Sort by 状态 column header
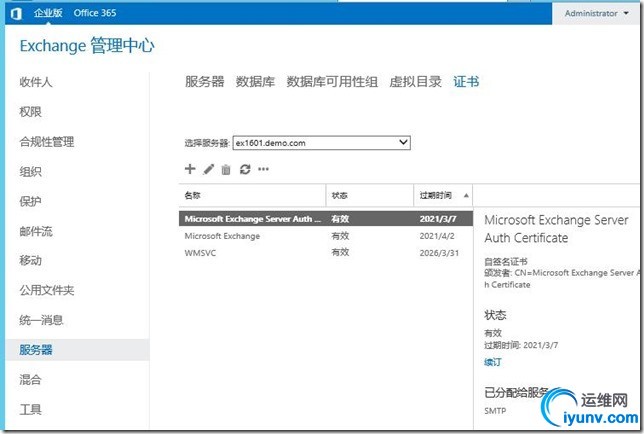This screenshot has height=434, width=644. pos(370,195)
